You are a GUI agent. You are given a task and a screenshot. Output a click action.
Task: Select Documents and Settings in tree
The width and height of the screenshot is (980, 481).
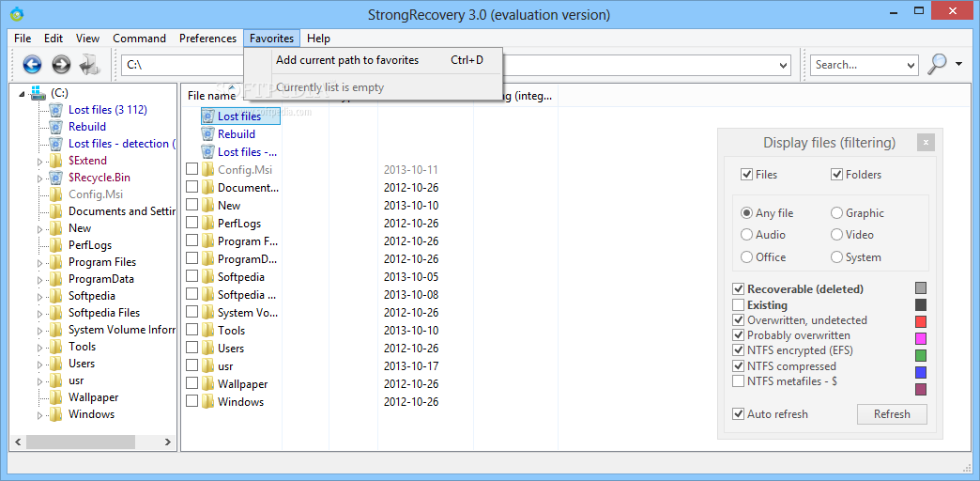pos(121,211)
